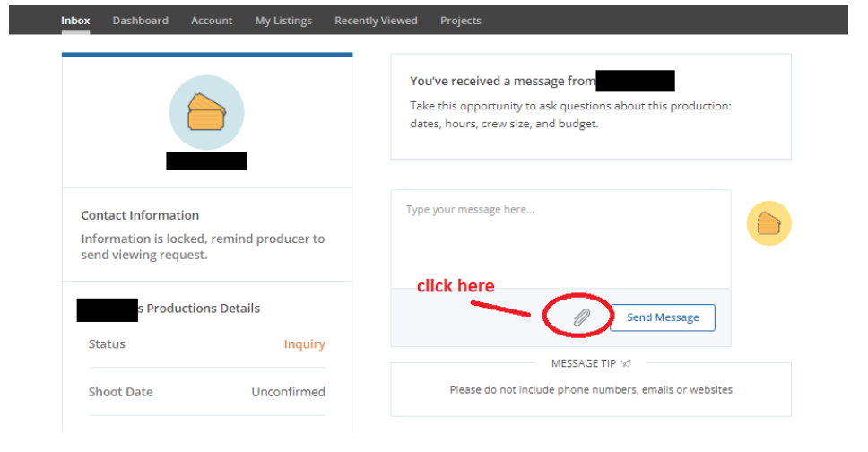Click the Inquiry status value

[x=305, y=344]
